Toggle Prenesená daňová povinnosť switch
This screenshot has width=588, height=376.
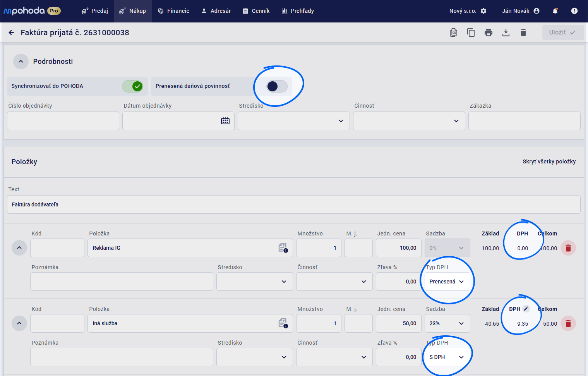pyautogui.click(x=277, y=86)
